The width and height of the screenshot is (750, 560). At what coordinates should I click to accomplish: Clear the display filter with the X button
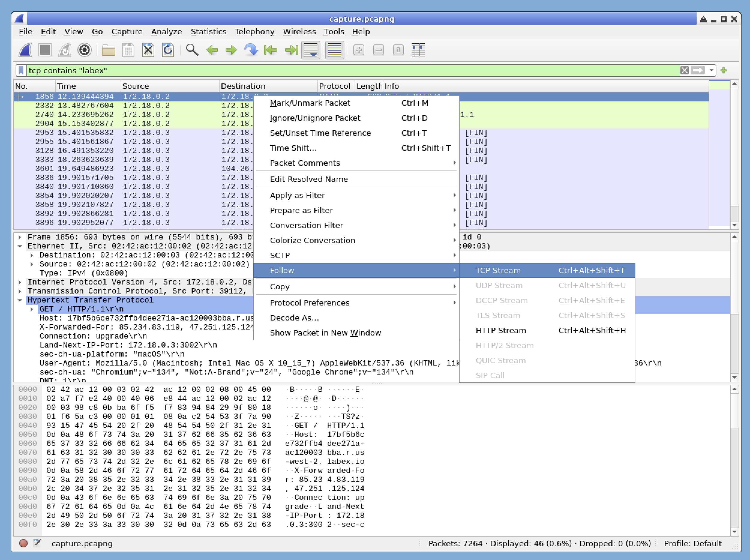pyautogui.click(x=684, y=71)
